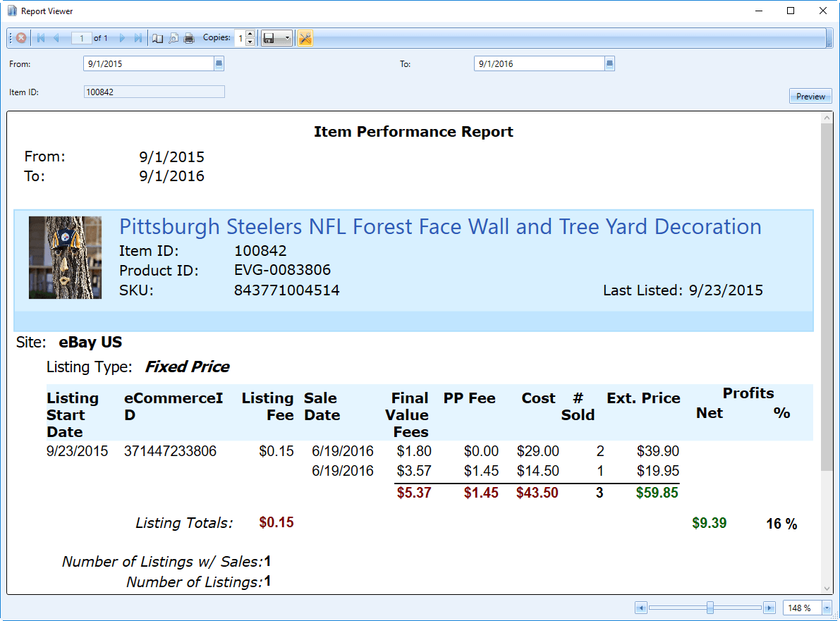The width and height of the screenshot is (840, 621).
Task: Click Final Value Fees total $5.37
Action: coord(414,493)
